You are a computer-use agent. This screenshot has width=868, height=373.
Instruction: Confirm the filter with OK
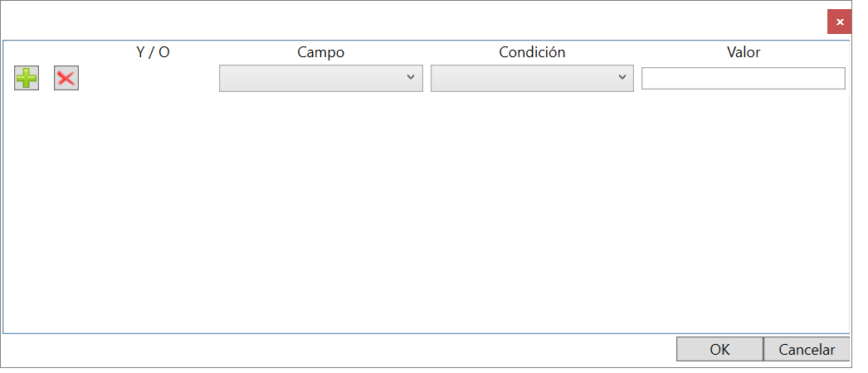pos(719,349)
